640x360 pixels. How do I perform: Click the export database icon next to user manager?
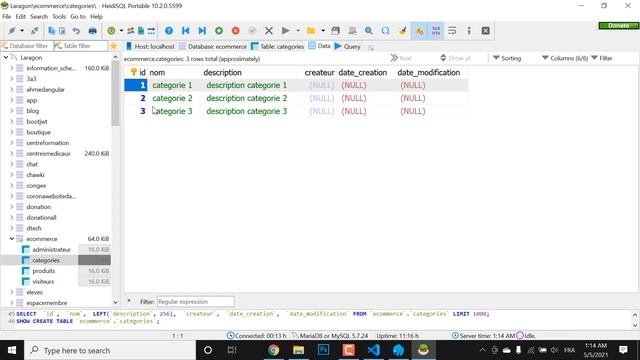(x=141, y=31)
